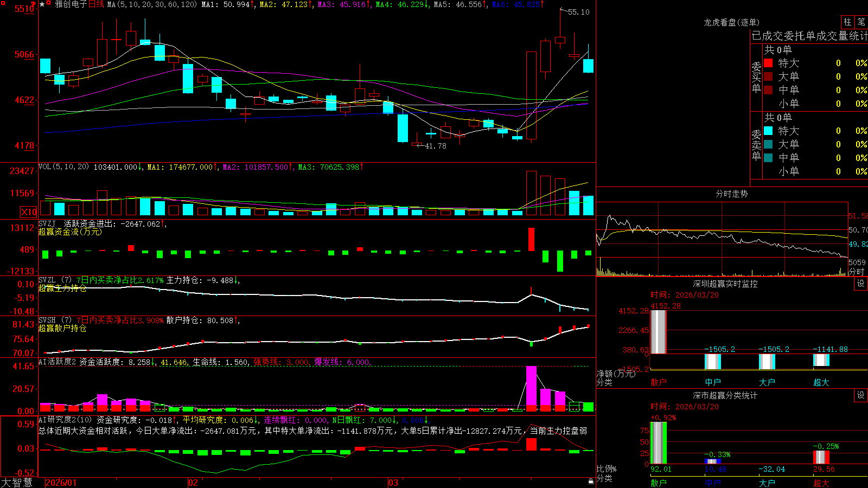Image resolution: width=868 pixels, height=488 pixels.
Task: Click the 分时走势 panel title
Action: pos(731,194)
